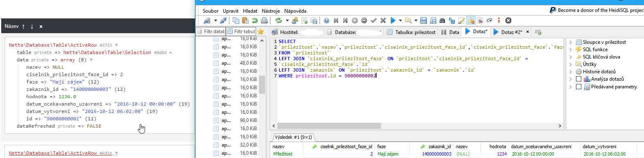The height and width of the screenshot is (158, 644).
Task: Click the blue help question icon
Action: tap(327, 20)
